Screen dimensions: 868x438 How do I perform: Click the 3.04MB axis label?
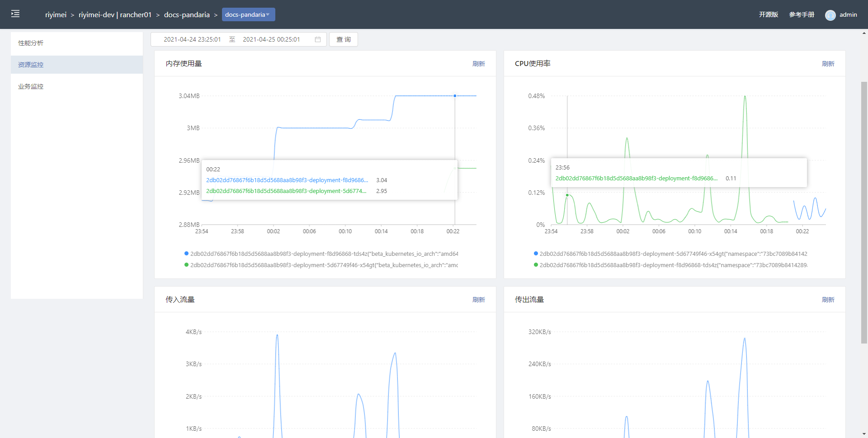[x=189, y=96]
